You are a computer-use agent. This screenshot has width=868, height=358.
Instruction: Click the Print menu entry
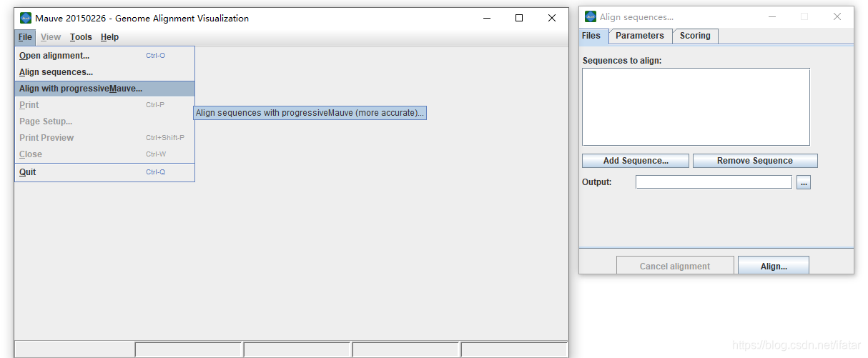[104, 105]
